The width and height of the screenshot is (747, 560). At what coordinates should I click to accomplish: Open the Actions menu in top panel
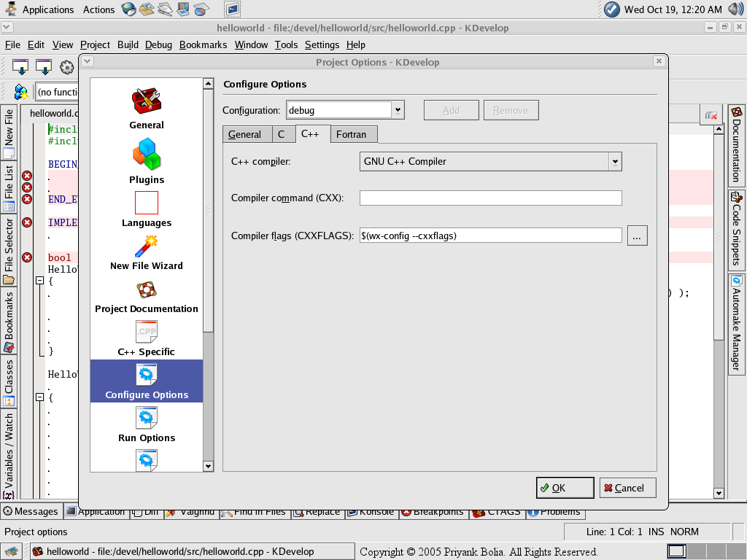tap(98, 9)
